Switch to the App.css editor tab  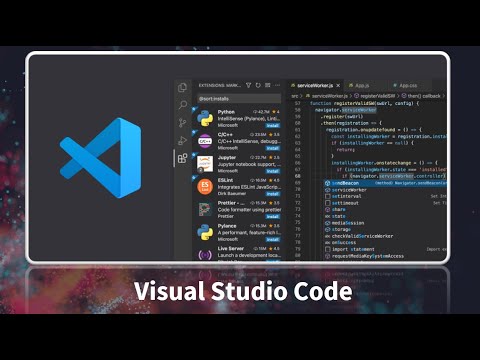pyautogui.click(x=408, y=86)
